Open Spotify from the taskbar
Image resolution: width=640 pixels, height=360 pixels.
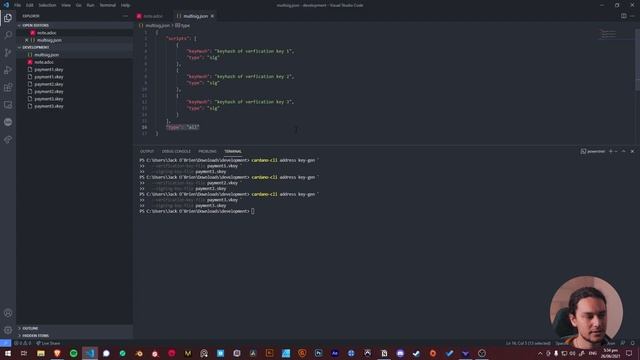[73, 353]
